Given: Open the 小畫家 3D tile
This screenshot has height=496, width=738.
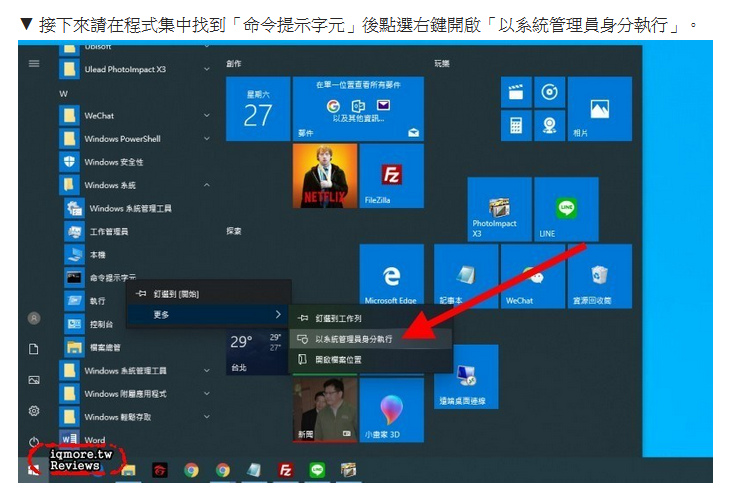Looking at the screenshot, I should click(391, 409).
